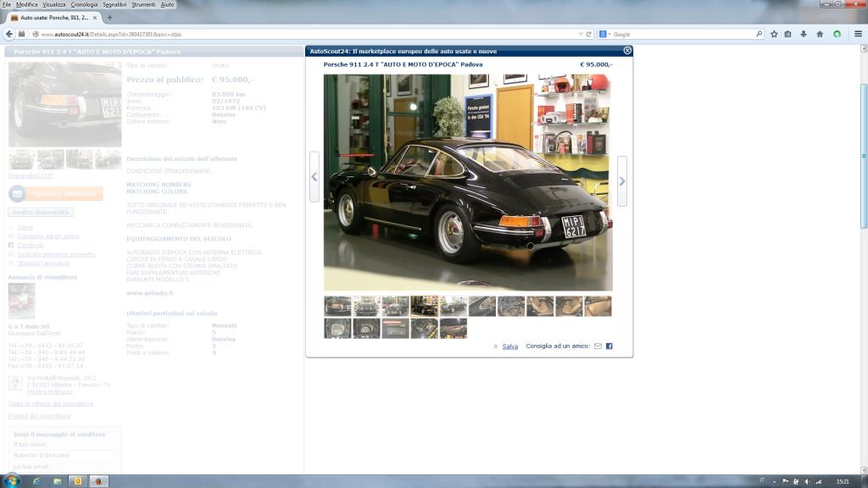This screenshot has height=488, width=868.
Task: Select second gallery thumbnail in top row
Action: [x=366, y=306]
